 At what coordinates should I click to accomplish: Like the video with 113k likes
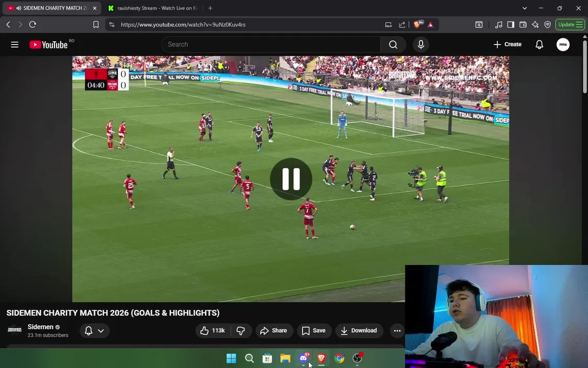click(213, 331)
